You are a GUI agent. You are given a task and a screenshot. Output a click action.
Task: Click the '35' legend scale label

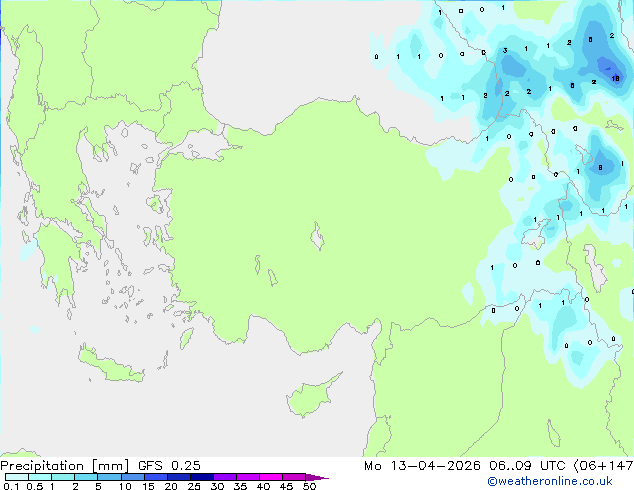240,486
